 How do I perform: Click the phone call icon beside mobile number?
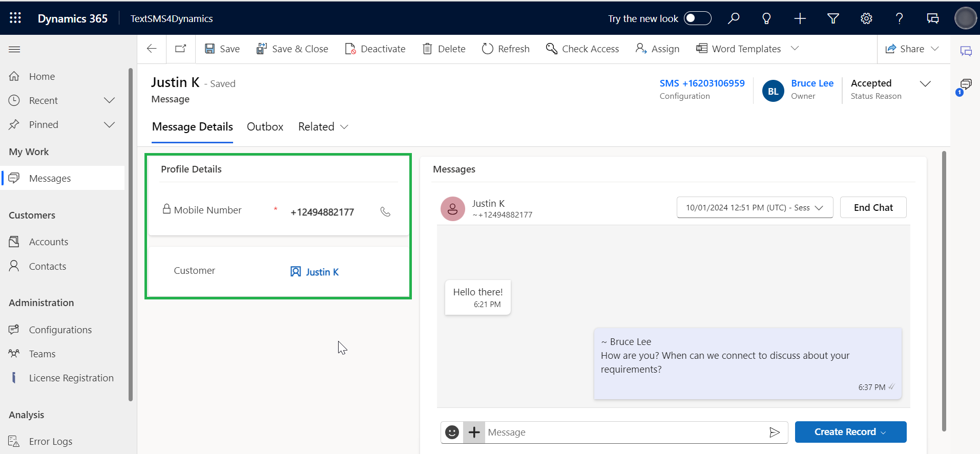click(x=385, y=212)
